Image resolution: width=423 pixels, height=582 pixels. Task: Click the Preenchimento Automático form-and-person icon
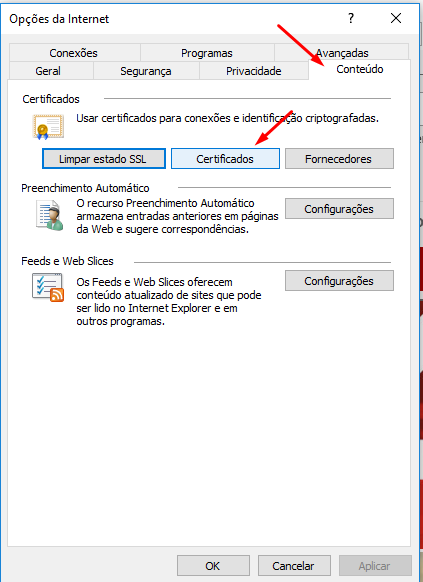point(49,215)
